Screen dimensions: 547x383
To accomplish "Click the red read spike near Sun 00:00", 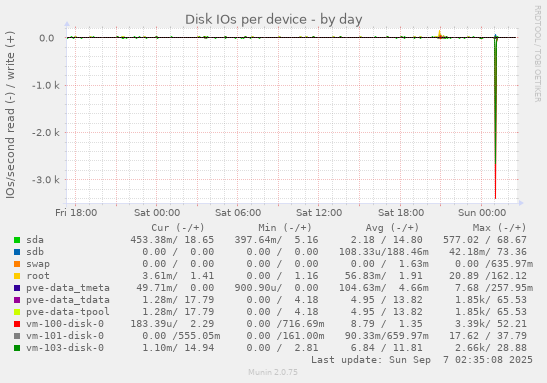I will point(495,181).
